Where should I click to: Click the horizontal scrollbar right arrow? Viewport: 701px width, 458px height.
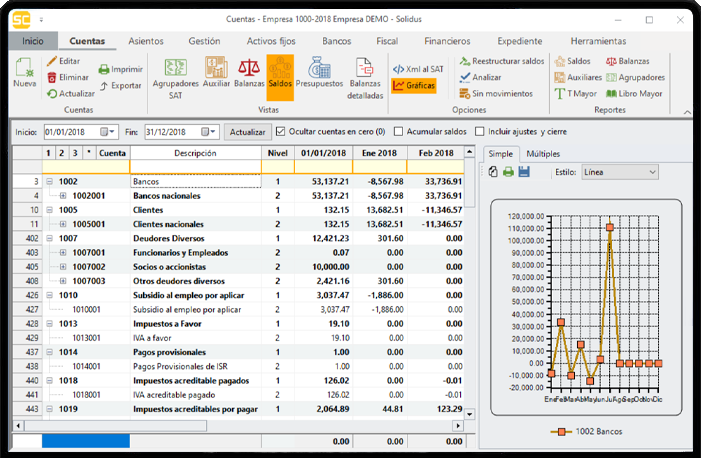pos(458,426)
